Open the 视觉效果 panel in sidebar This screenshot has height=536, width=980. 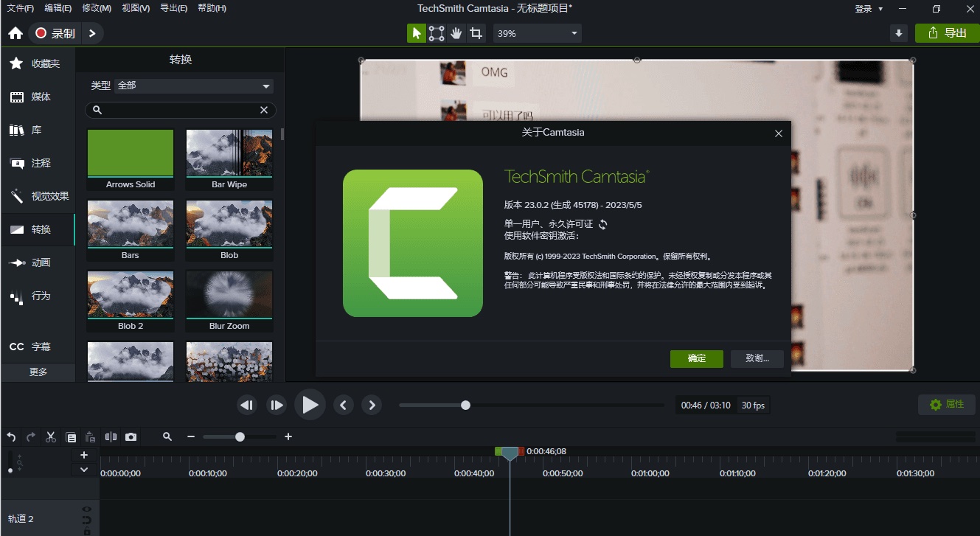[38, 196]
